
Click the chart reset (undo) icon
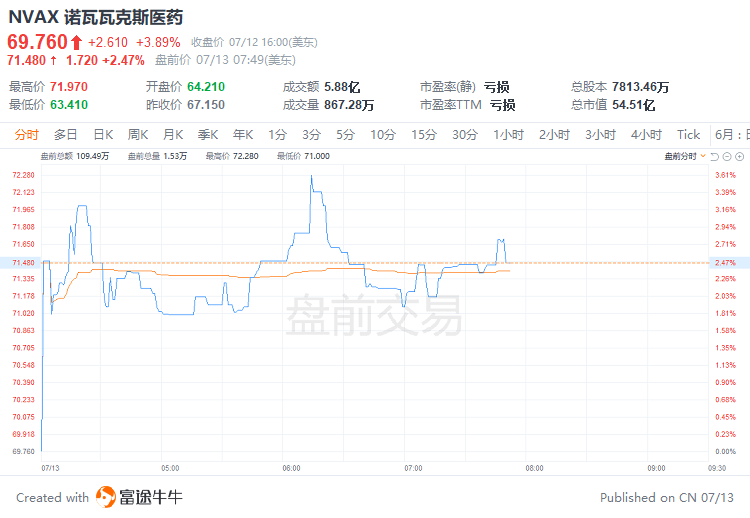(715, 156)
